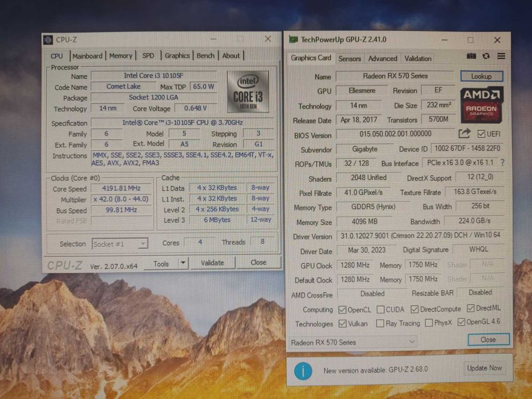532x399 pixels.
Task: Click CPU-Z title bar app icon
Action: coord(48,40)
